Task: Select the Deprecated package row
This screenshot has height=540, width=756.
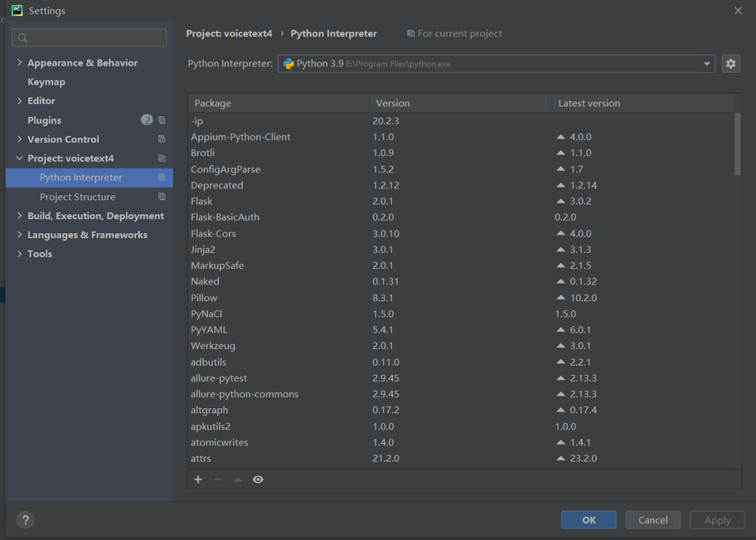Action: pos(461,186)
